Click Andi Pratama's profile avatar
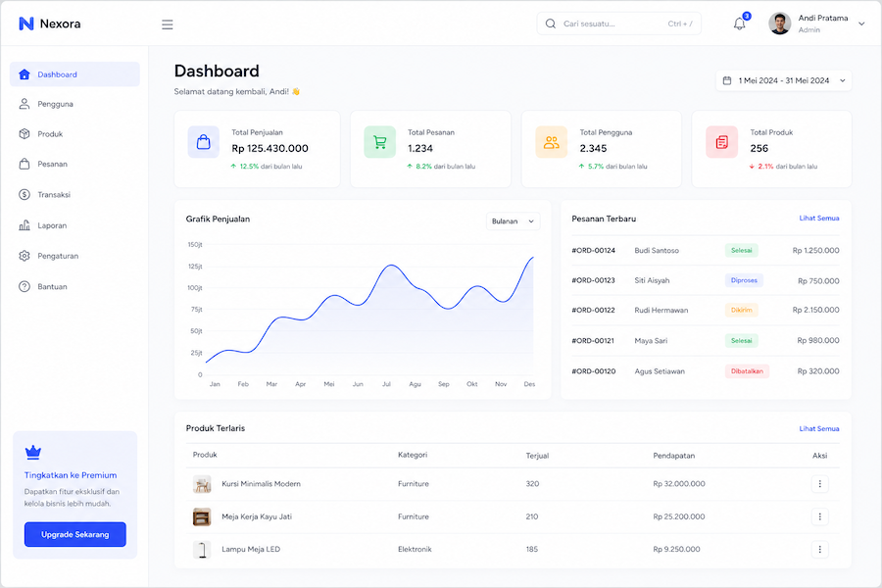 tap(780, 24)
